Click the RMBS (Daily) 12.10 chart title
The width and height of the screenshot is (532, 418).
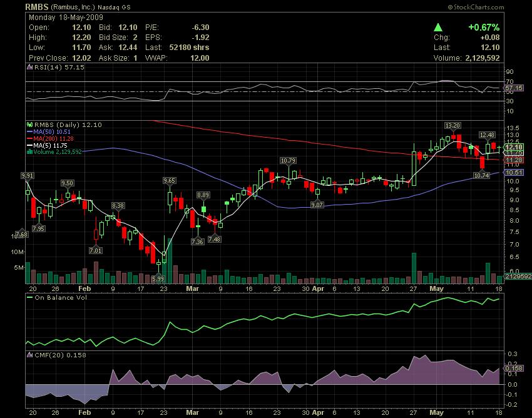click(x=68, y=125)
